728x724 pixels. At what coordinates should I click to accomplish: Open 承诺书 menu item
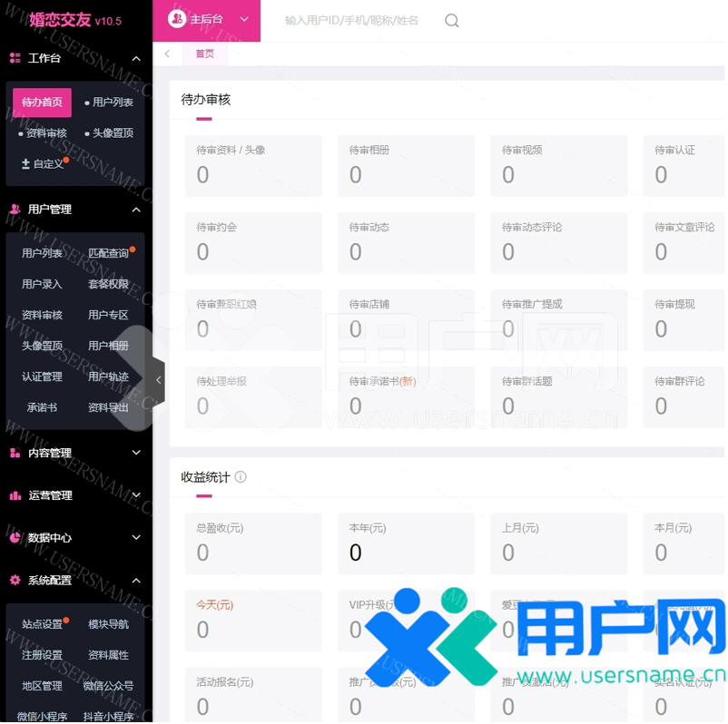point(43,407)
